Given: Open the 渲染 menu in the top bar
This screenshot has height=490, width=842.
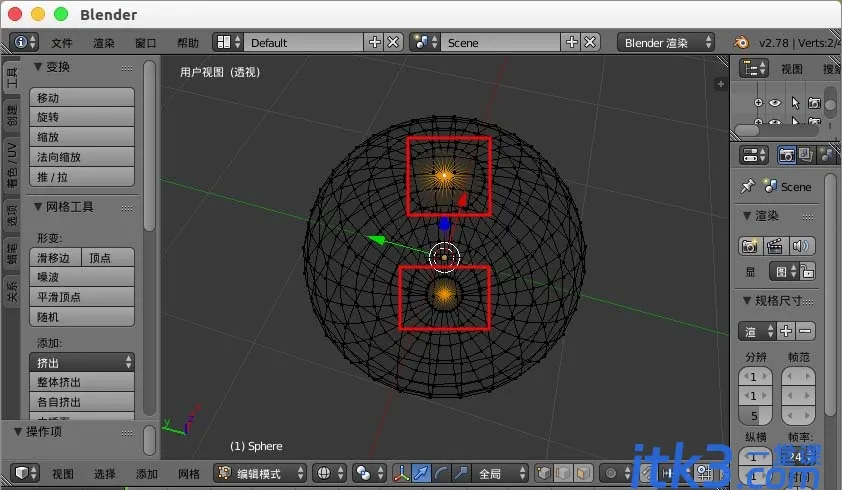Looking at the screenshot, I should (104, 42).
